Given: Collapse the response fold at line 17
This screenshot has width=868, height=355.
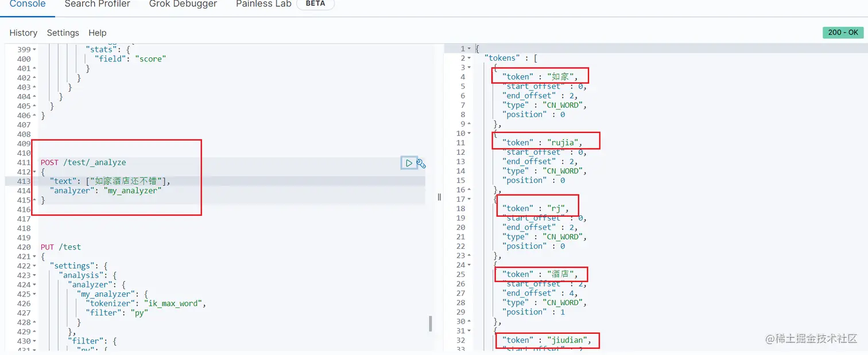Looking at the screenshot, I should pyautogui.click(x=469, y=199).
